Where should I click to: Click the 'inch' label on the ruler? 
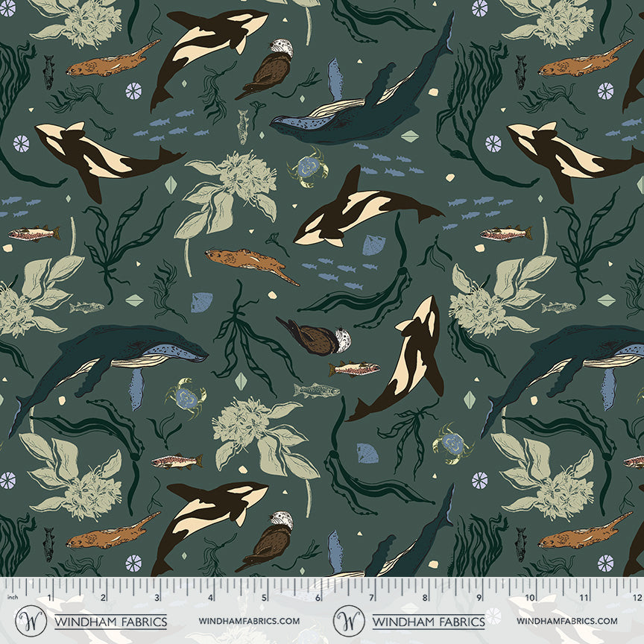13,597
